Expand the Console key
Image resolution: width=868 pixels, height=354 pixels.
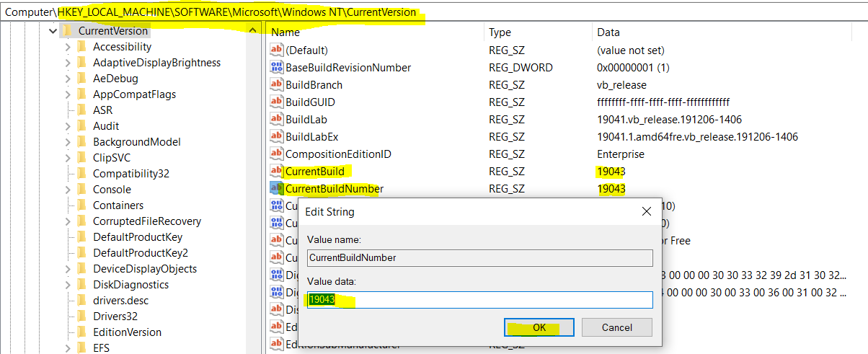[x=68, y=190]
